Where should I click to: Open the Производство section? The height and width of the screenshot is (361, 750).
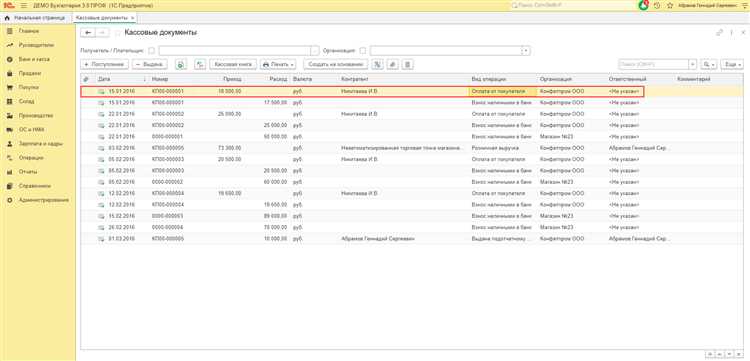pos(36,116)
